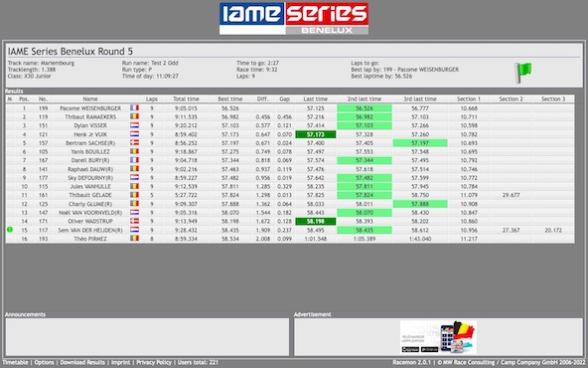Image resolution: width=588 pixels, height=368 pixels.
Task: Click the 2nd last time column header
Action: pyautogui.click(x=365, y=99)
